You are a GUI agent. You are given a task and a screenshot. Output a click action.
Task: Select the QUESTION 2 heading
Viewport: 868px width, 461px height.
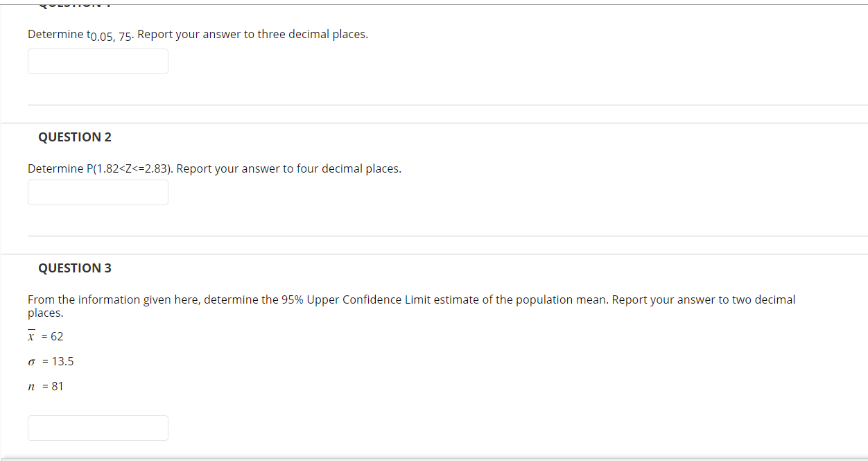[74, 137]
